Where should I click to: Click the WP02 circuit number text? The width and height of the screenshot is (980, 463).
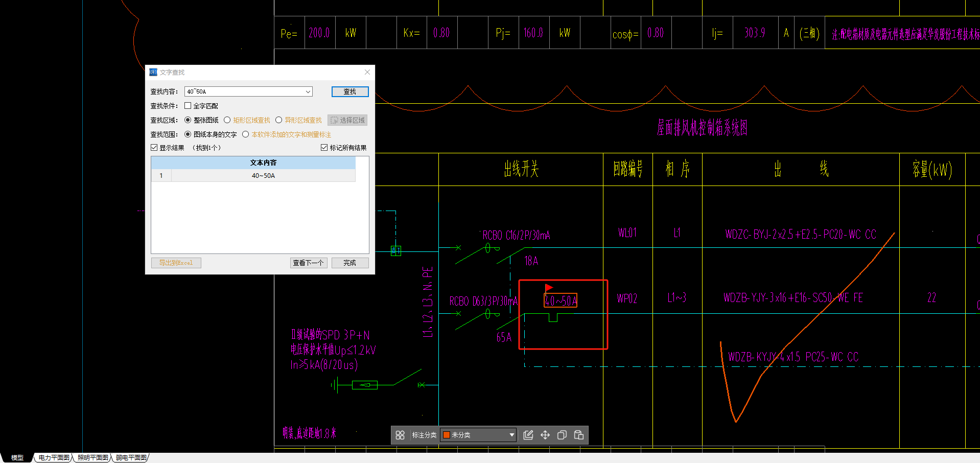point(627,298)
